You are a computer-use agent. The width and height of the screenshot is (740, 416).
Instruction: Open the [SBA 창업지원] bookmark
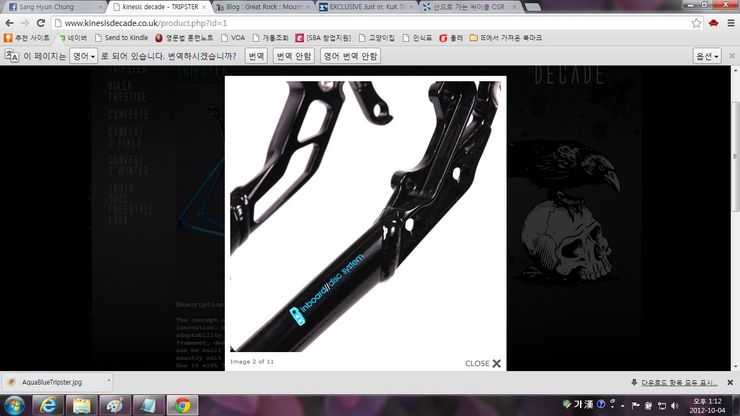pos(323,38)
